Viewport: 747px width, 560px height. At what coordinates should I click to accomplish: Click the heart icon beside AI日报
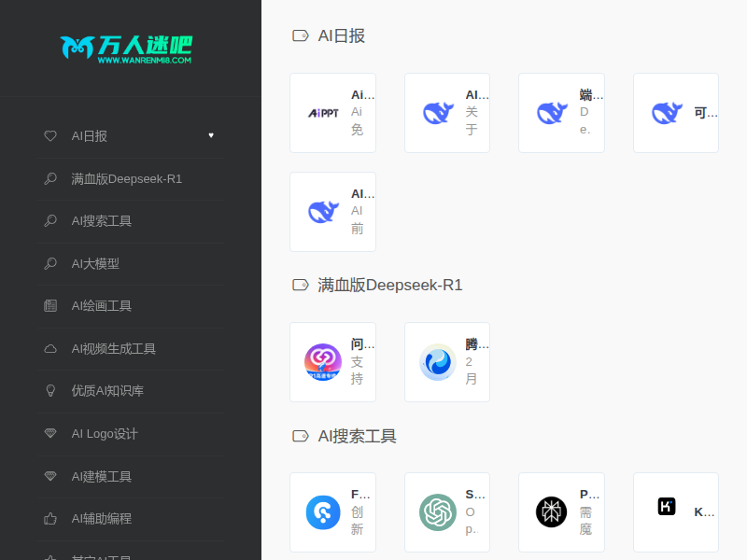pos(50,135)
